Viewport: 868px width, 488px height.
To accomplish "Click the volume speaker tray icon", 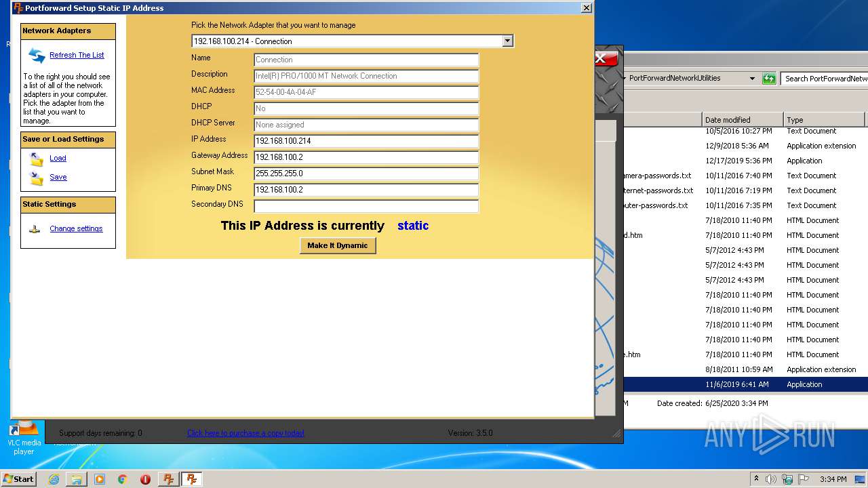I will 771,479.
